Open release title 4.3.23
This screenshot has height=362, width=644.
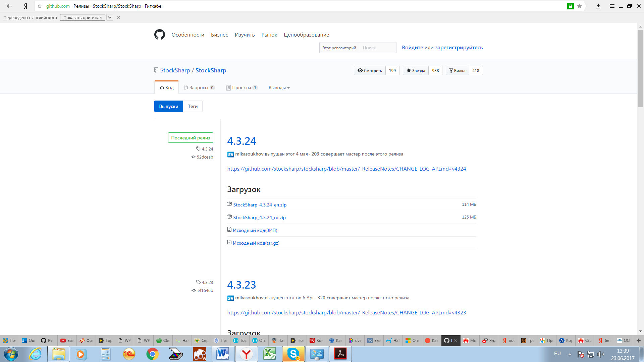point(242,285)
